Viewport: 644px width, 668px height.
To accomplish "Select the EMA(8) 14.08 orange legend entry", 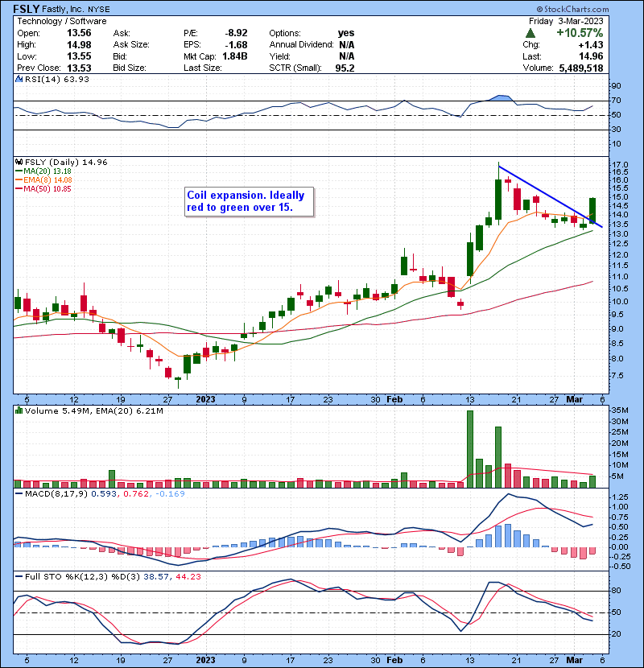I will point(43,180).
